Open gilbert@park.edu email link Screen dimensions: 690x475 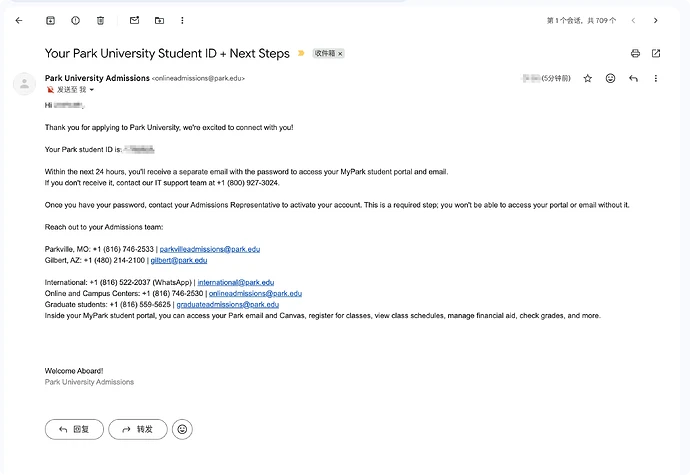tap(179, 260)
